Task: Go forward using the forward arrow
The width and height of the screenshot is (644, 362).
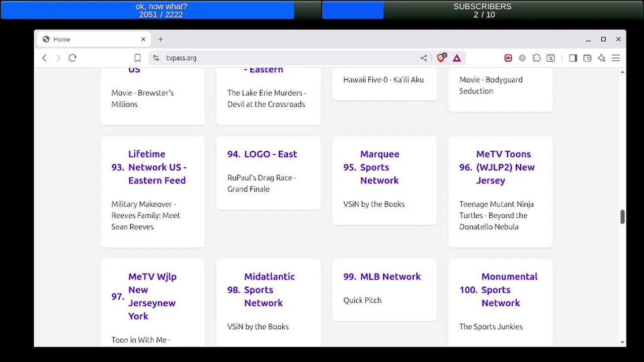Action: click(58, 58)
